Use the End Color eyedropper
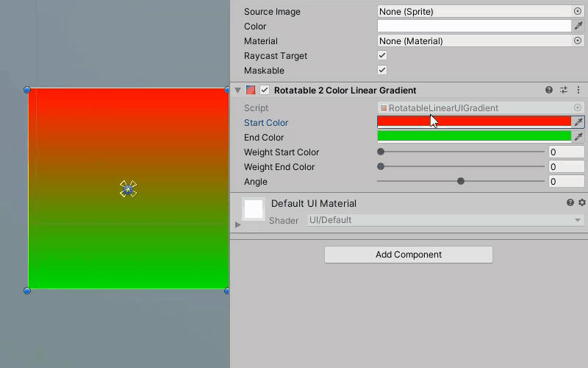 (x=578, y=137)
